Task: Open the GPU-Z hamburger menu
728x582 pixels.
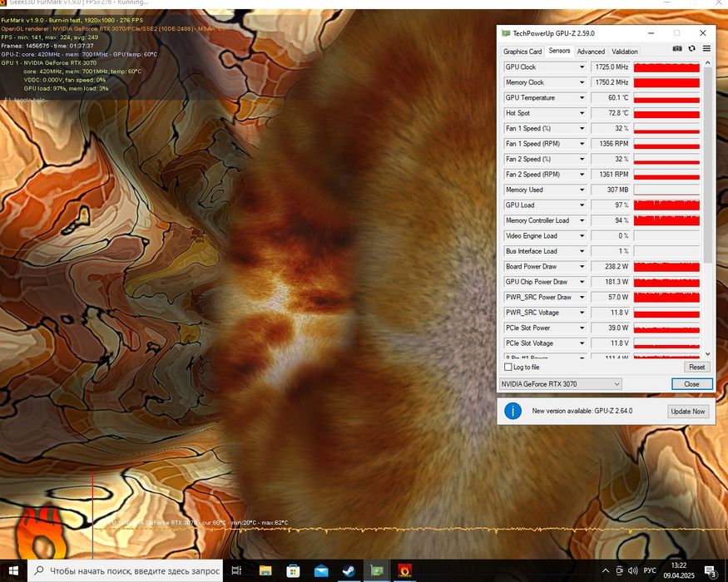Action: click(706, 49)
